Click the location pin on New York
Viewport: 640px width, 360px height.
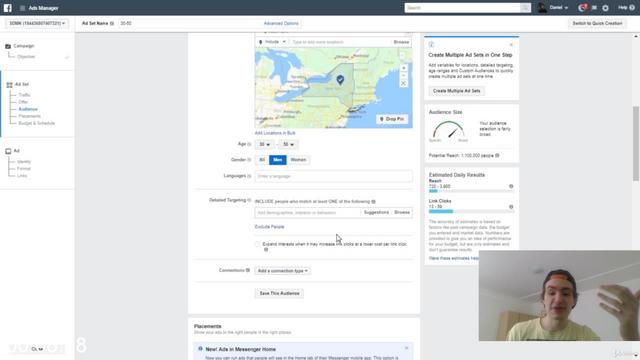tap(340, 80)
